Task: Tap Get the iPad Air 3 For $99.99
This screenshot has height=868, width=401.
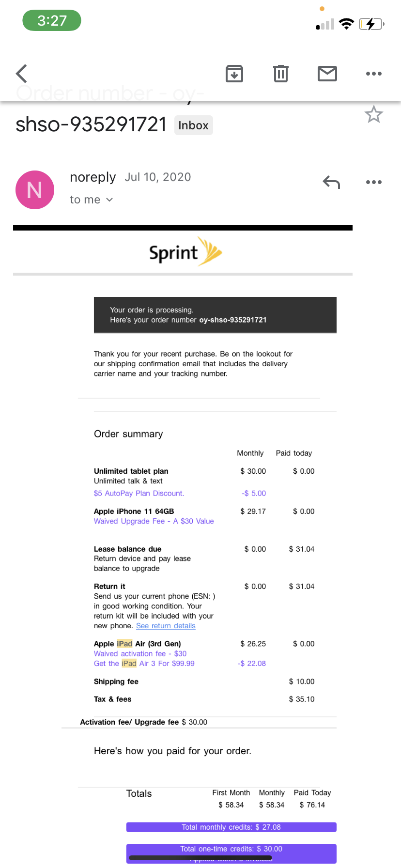Action: point(144,664)
